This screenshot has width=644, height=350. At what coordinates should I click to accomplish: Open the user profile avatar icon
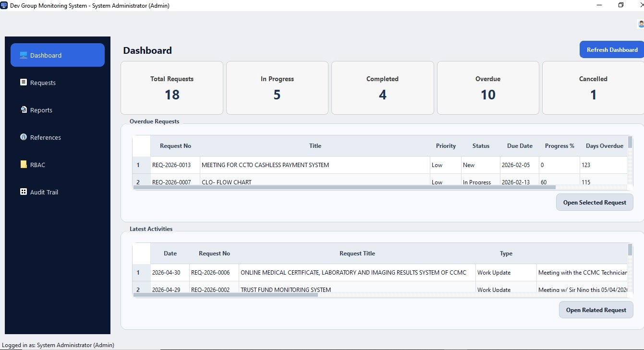click(x=641, y=24)
